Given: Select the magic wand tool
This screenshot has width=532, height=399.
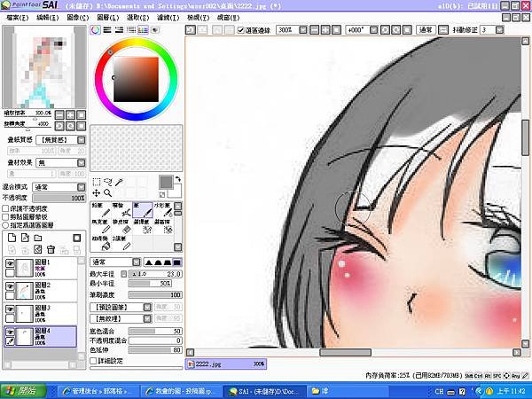Looking at the screenshot, I should pyautogui.click(x=119, y=182).
